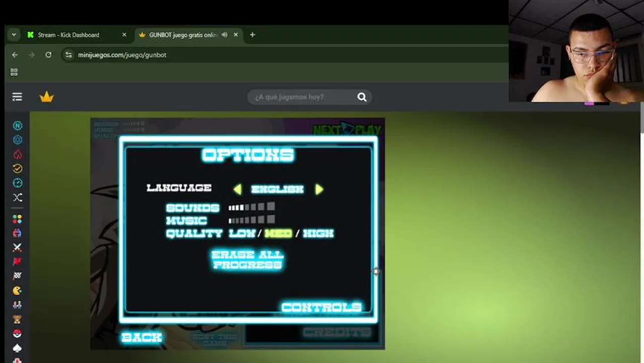
Task: Open the red flame popular games icon
Action: tap(17, 154)
